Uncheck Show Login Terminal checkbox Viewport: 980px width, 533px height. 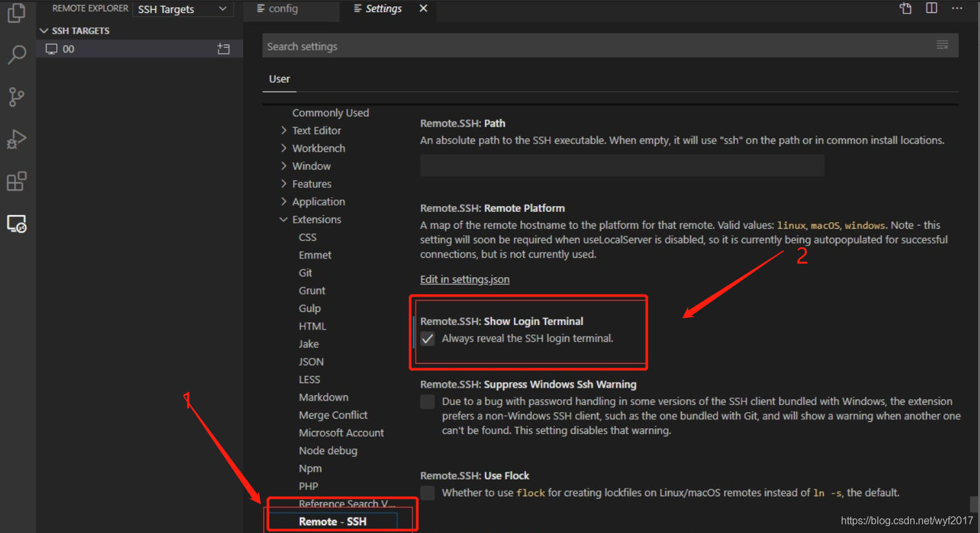427,339
